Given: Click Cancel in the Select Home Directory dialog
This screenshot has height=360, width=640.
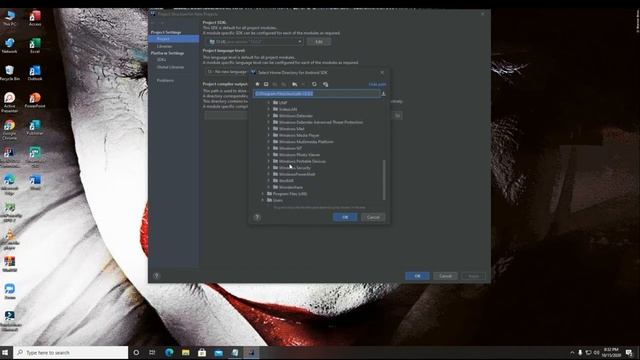Looking at the screenshot, I should [373, 217].
